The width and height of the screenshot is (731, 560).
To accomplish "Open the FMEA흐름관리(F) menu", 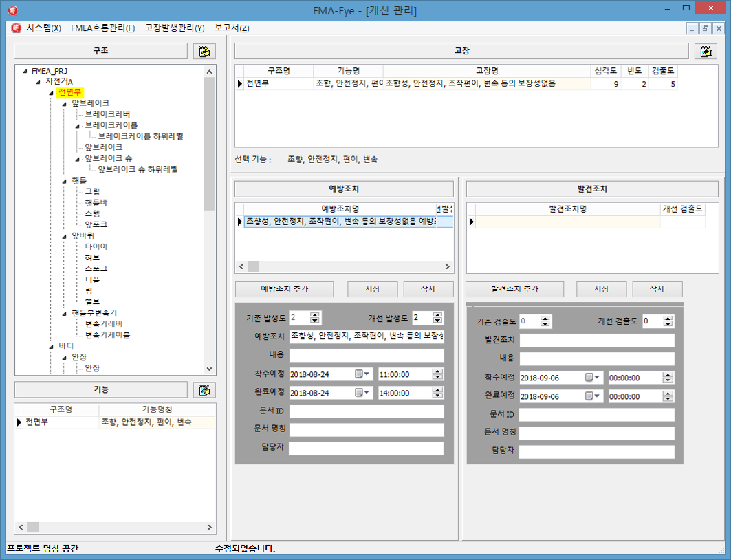I will tap(102, 28).
